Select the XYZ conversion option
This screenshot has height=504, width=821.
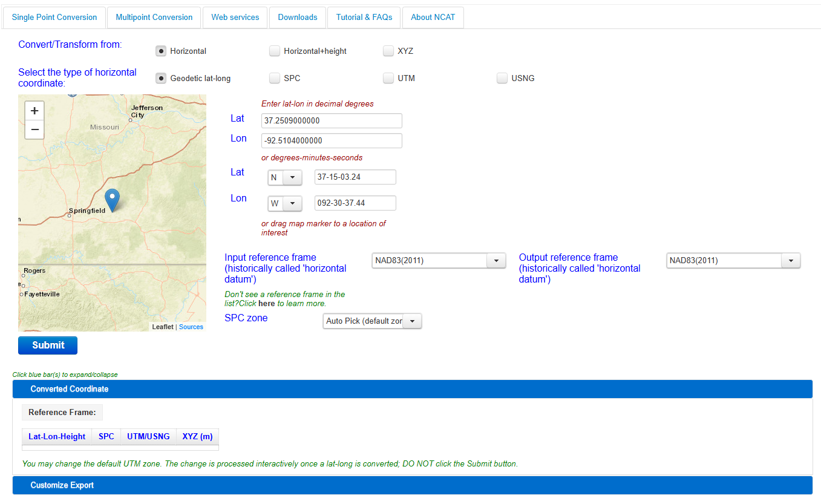388,51
